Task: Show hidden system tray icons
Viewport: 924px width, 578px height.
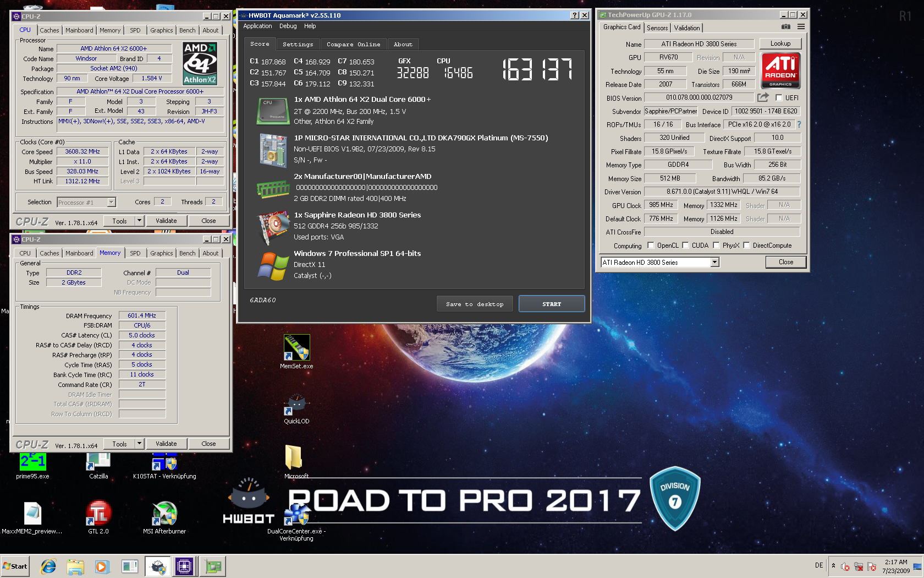Action: click(x=833, y=565)
